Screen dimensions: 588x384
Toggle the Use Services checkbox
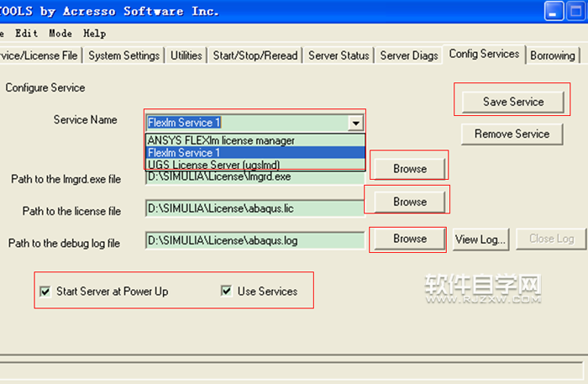pyautogui.click(x=226, y=292)
